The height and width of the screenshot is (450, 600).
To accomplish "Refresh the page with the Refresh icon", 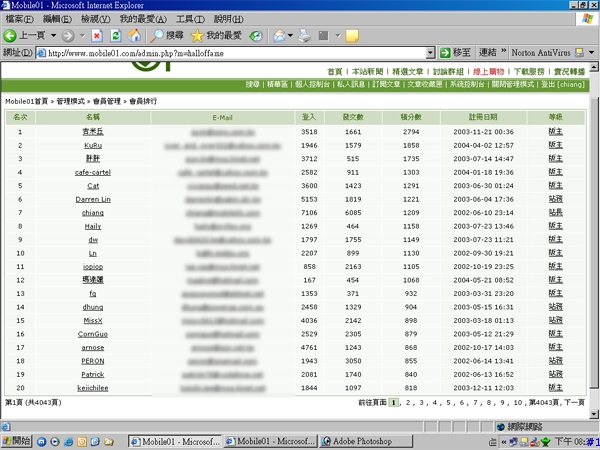I will coord(114,35).
